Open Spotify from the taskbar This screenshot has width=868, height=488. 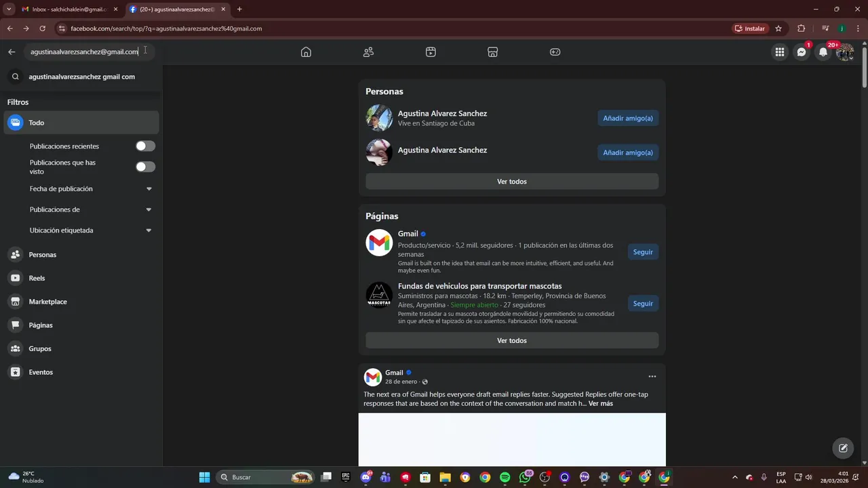(505, 477)
